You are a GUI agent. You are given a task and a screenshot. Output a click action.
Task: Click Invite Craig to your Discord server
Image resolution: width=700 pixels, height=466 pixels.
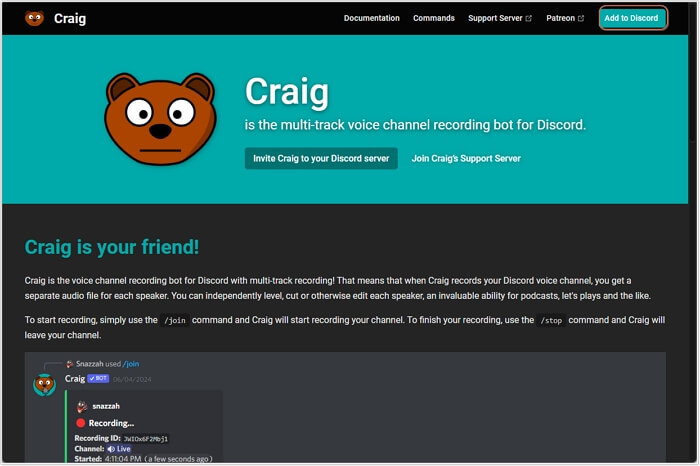tap(321, 158)
